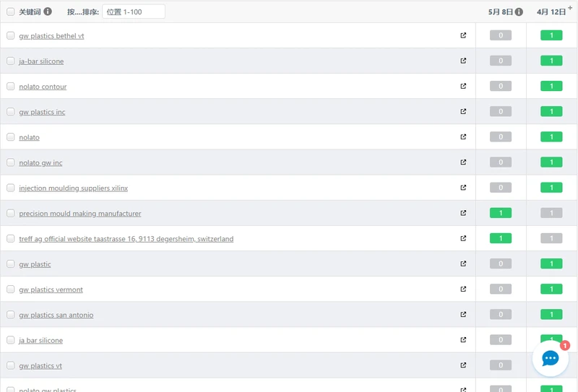Open external link icon for gw plastics inc
Viewport: 578px width, 392px height.
(x=463, y=112)
